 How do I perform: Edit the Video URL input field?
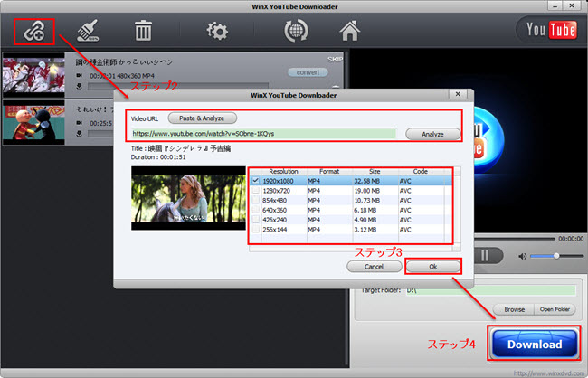click(264, 134)
